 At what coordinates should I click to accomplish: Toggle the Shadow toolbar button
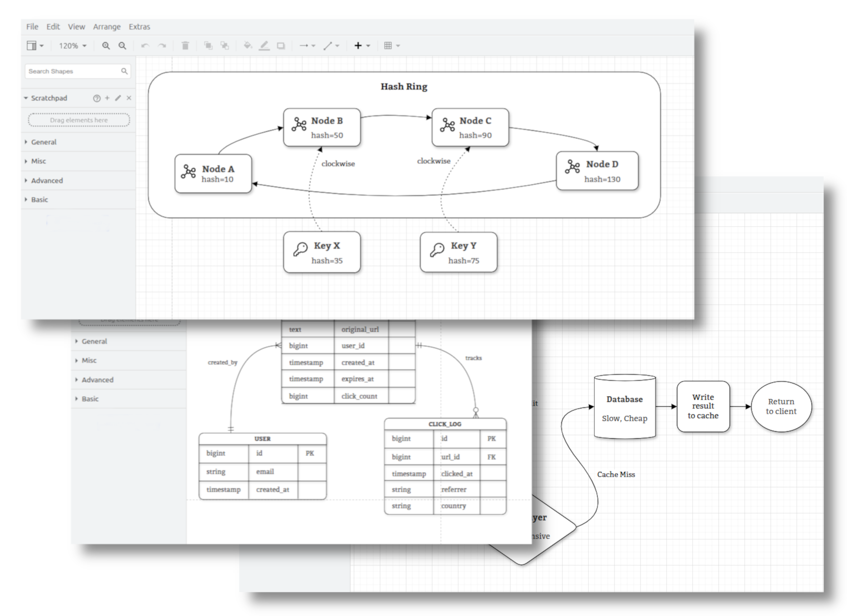click(x=281, y=46)
